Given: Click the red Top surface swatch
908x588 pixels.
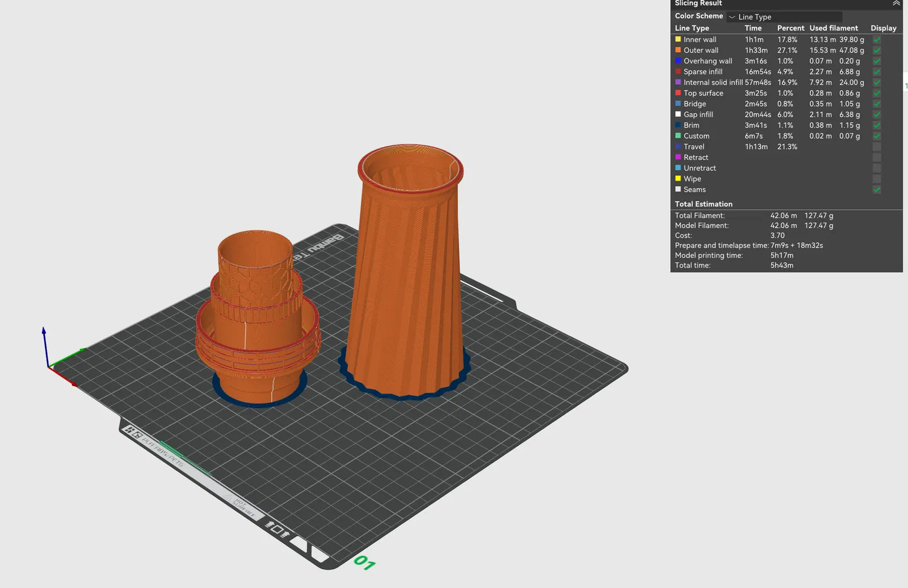Looking at the screenshot, I should (x=678, y=93).
